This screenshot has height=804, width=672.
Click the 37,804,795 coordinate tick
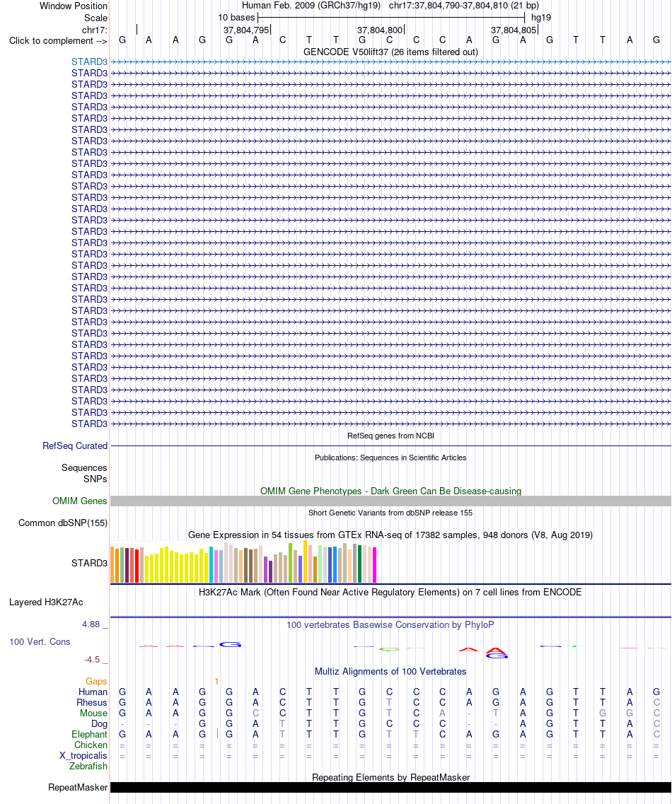click(246, 30)
